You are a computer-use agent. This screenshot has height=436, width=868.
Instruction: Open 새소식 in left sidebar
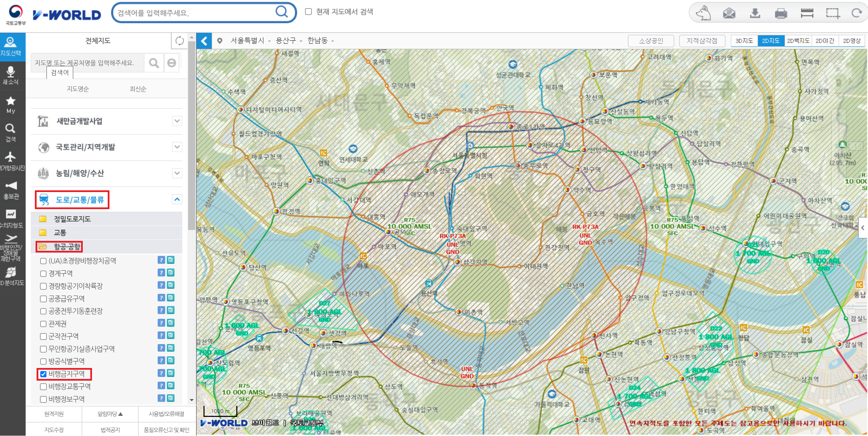coord(11,76)
